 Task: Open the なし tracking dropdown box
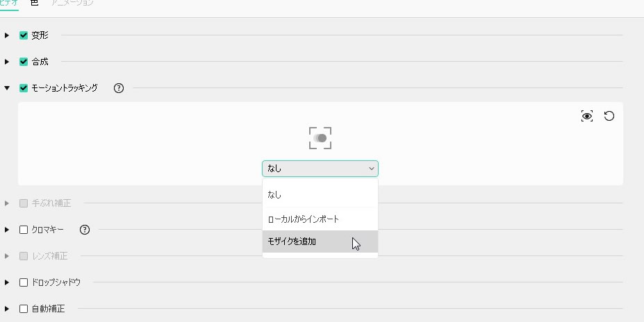pyautogui.click(x=320, y=169)
